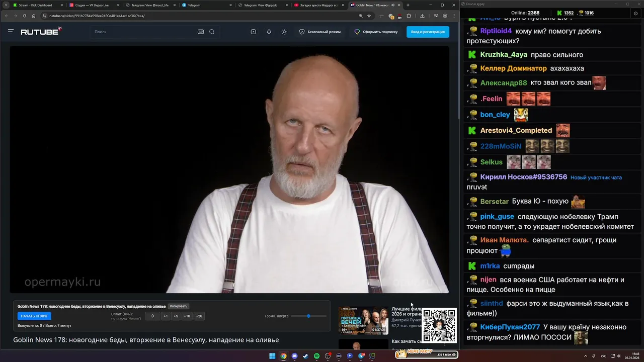Click the Копировать button beside the title
Viewport: 644px width, 362px height.
[x=179, y=306]
